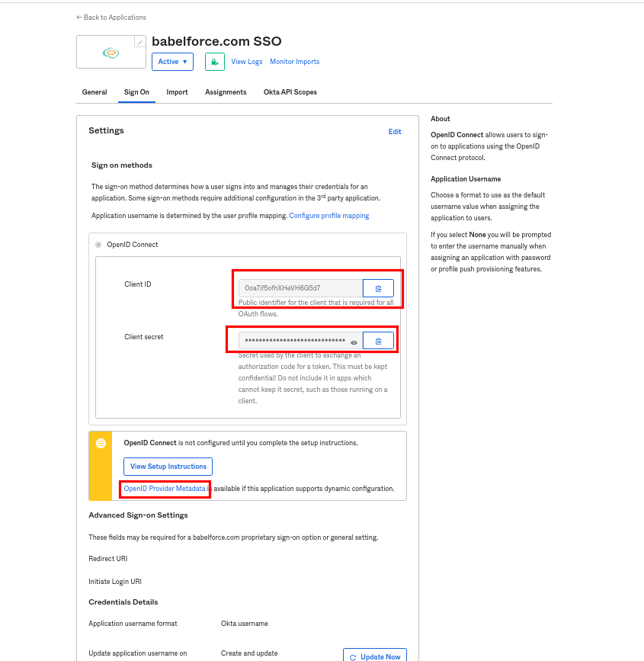
Task: Go back to Applications
Action: click(111, 18)
